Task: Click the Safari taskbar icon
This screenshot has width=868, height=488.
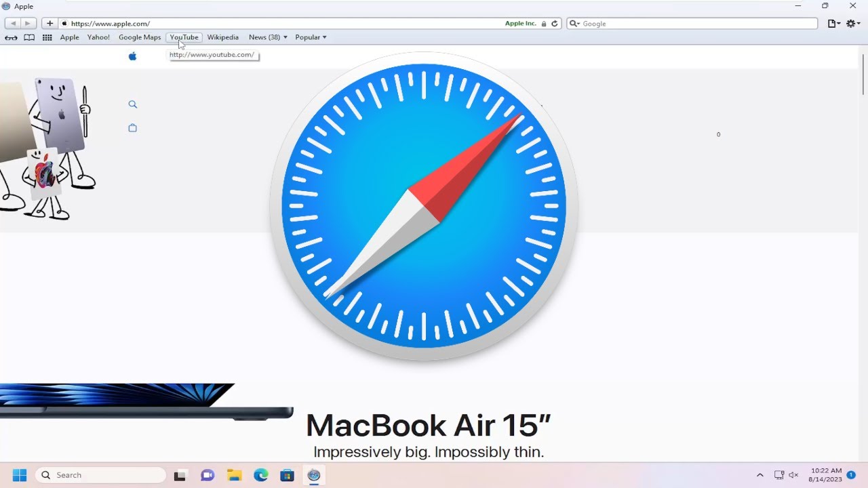Action: pyautogui.click(x=313, y=476)
